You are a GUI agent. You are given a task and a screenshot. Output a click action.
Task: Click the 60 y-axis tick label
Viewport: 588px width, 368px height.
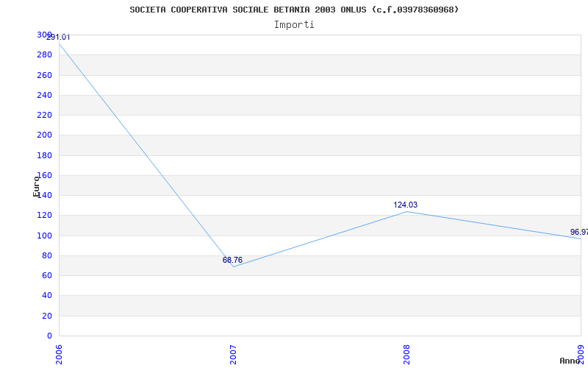click(47, 275)
